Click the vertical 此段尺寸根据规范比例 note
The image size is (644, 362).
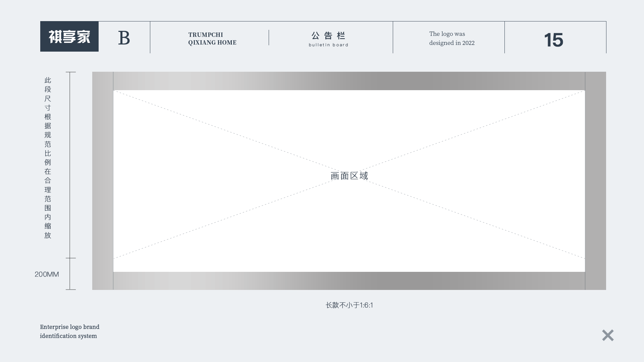pyautogui.click(x=48, y=158)
